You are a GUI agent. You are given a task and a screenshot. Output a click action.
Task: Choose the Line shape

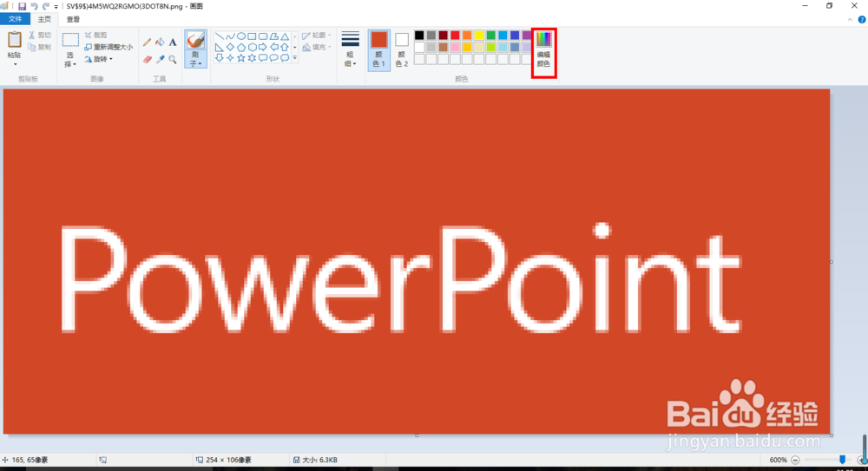click(x=220, y=36)
